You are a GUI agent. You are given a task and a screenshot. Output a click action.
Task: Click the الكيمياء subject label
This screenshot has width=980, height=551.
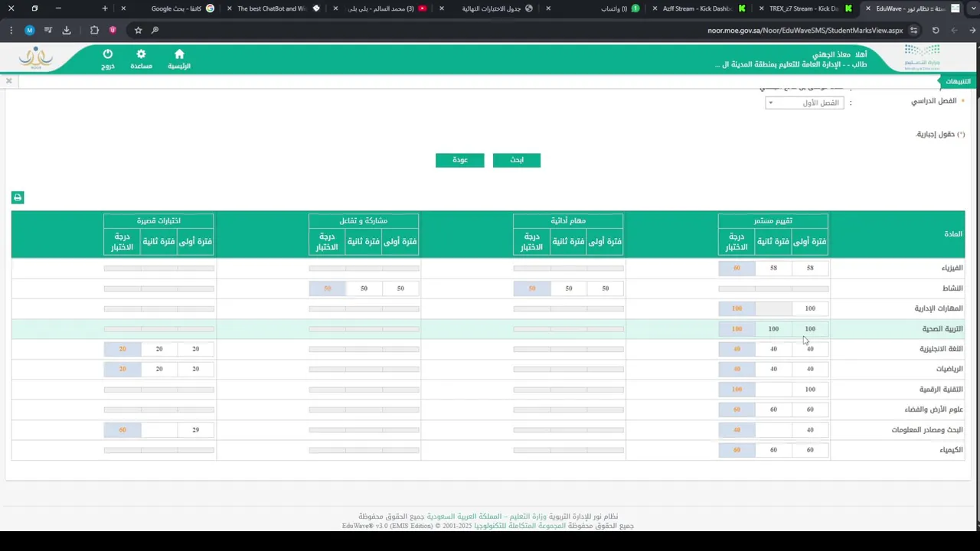pos(952,450)
